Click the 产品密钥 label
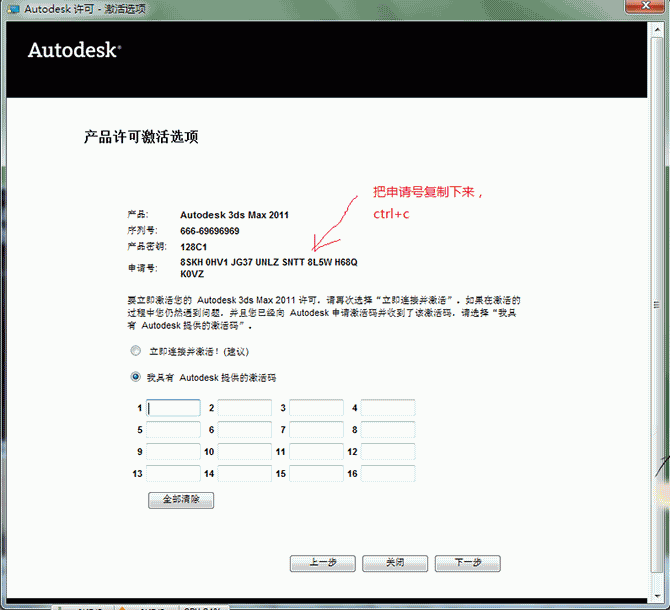 point(147,246)
